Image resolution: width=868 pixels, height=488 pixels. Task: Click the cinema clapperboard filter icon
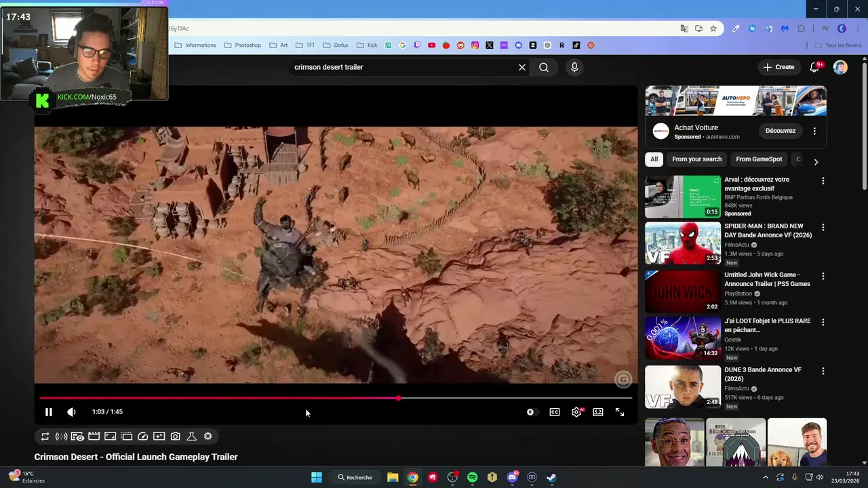click(x=94, y=436)
